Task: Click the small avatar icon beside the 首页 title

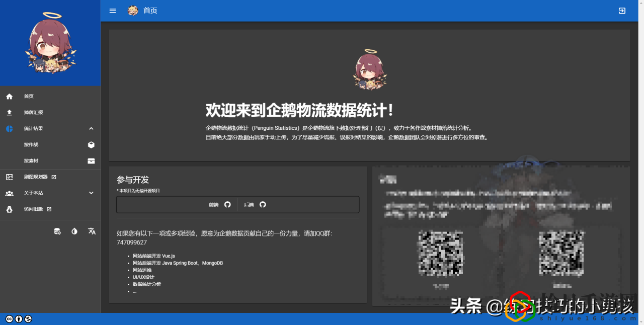Action: coord(133,11)
